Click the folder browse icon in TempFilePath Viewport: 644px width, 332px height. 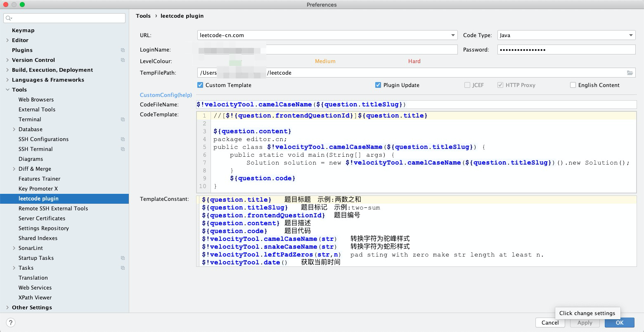point(630,73)
